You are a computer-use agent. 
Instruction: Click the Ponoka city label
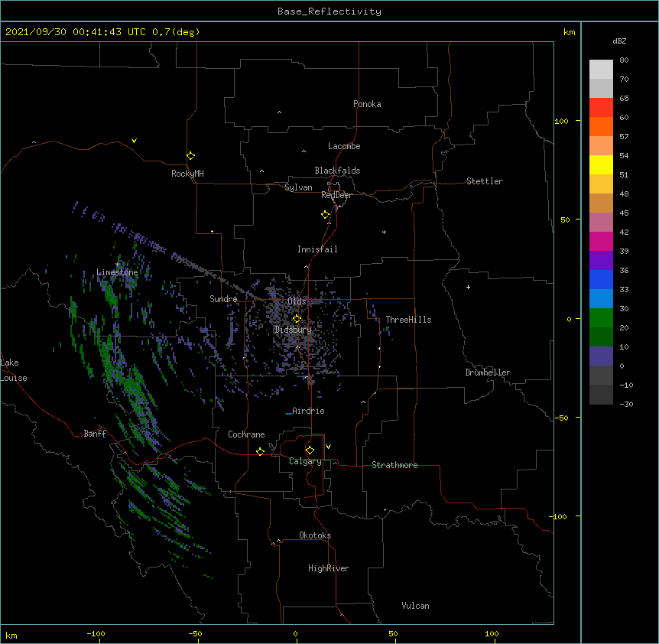pos(367,104)
